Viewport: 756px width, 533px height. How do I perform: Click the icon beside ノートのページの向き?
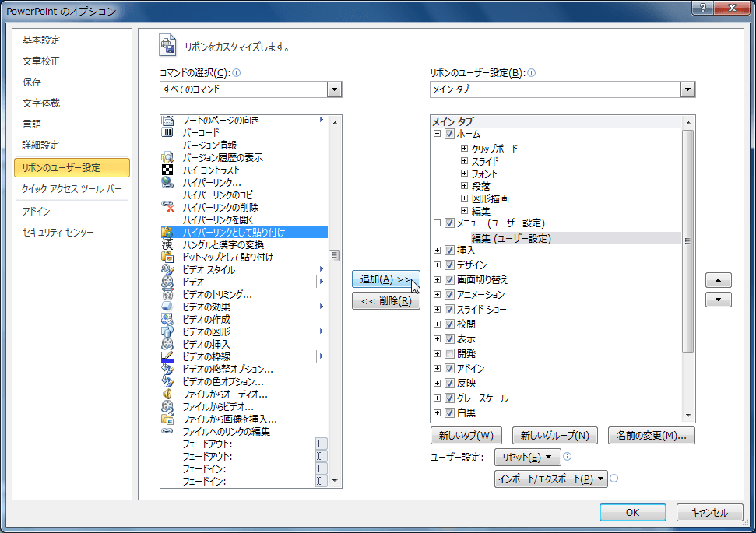(x=167, y=121)
